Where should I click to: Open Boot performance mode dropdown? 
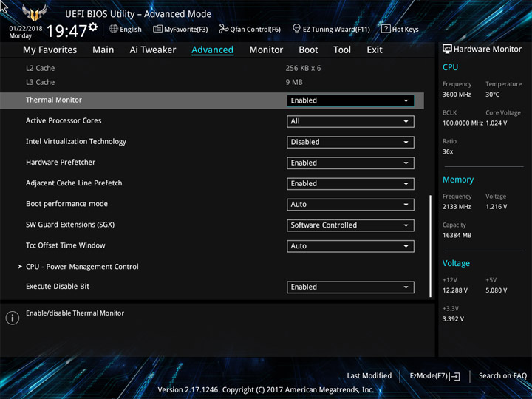pos(350,205)
